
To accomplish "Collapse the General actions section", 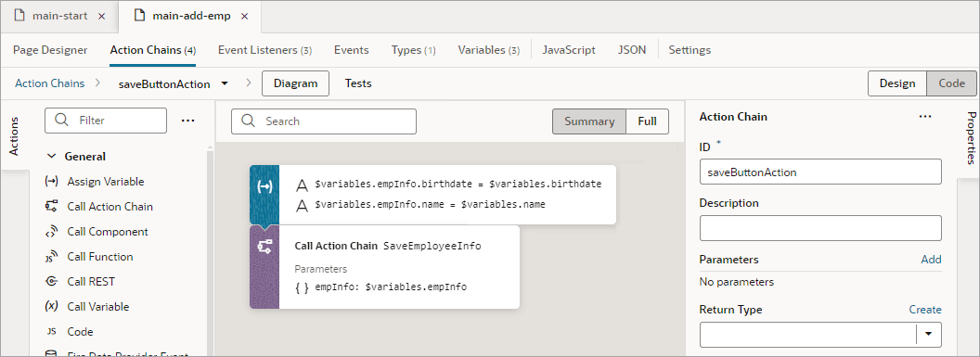I will (52, 157).
